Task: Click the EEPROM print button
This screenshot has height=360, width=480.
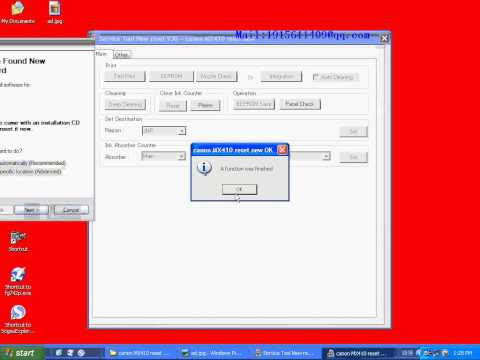Action: tap(171, 76)
